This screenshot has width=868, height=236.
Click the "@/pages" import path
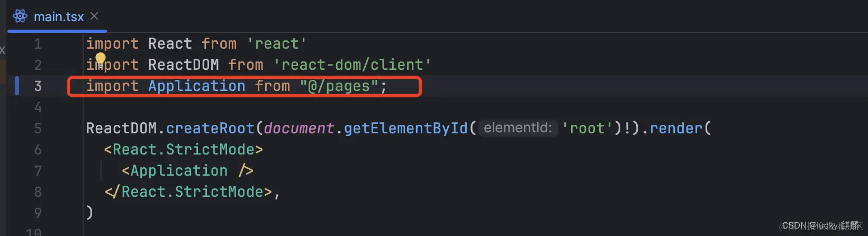tap(339, 86)
